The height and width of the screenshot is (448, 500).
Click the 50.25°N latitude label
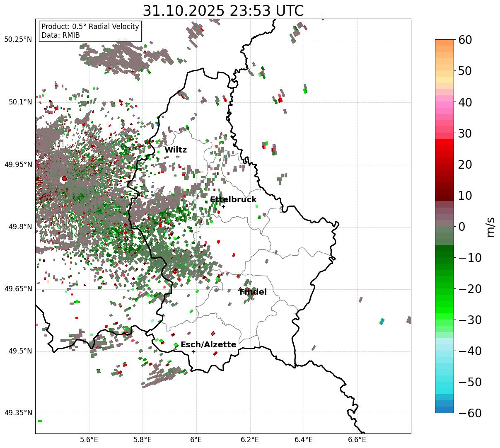tap(18, 40)
